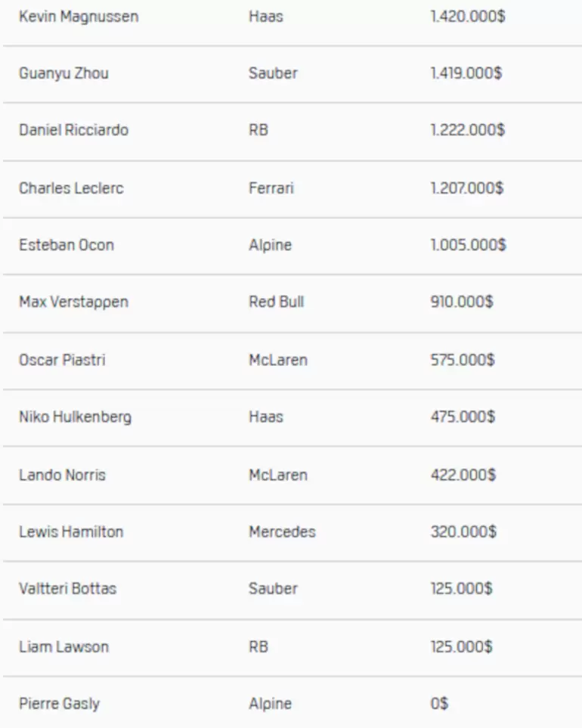Screen dimensions: 582x728
Task: Select Lewis Hamilton's name
Action: point(71,531)
